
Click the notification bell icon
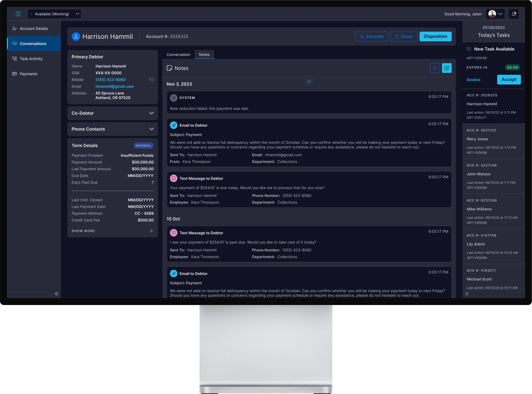(514, 14)
